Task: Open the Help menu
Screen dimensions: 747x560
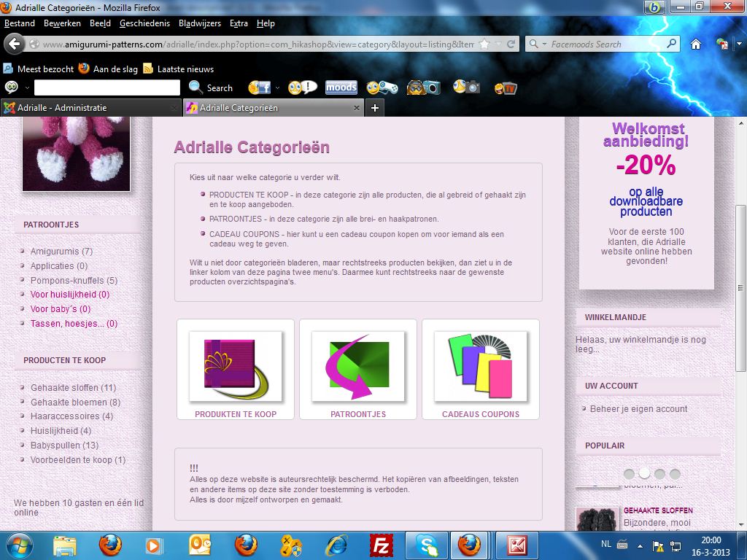Action: click(x=266, y=23)
